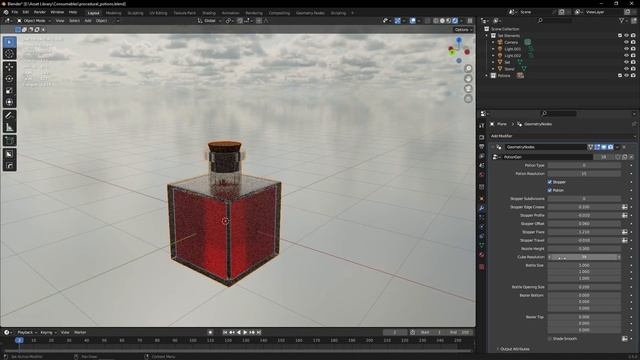Toggle the Stopper checkbox
640x360 pixels.
pyautogui.click(x=550, y=182)
